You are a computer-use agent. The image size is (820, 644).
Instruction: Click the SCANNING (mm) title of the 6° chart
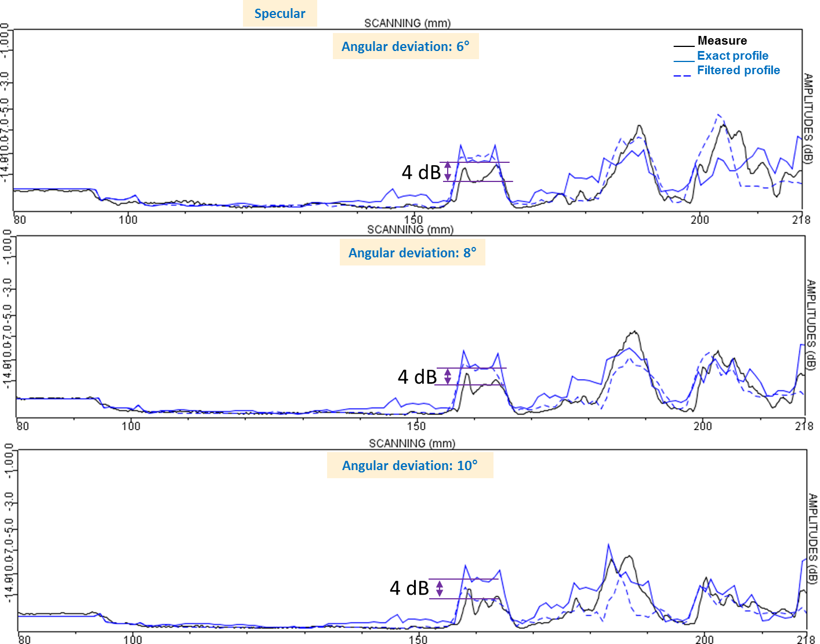(x=407, y=23)
